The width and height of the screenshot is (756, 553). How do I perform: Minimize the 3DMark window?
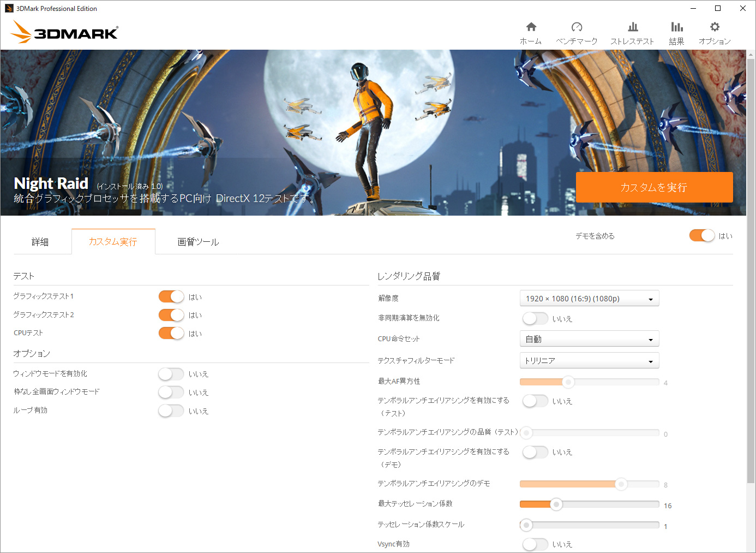(693, 8)
